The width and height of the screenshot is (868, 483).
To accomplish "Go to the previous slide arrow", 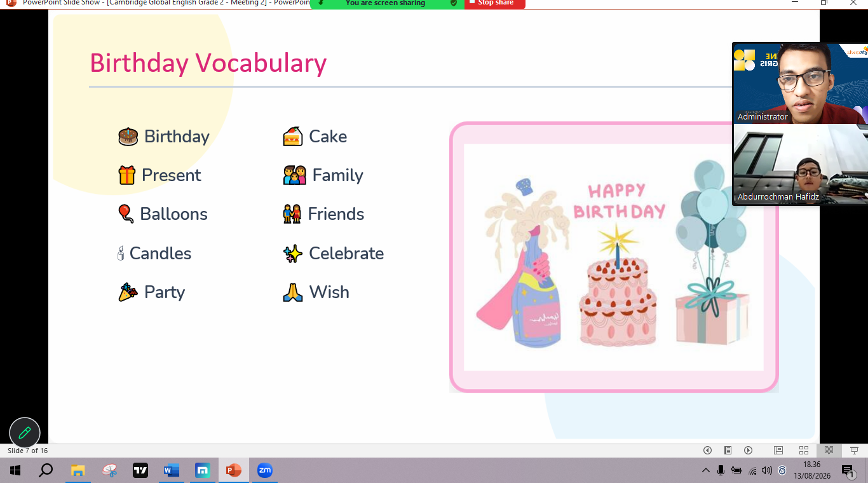I will click(x=707, y=451).
